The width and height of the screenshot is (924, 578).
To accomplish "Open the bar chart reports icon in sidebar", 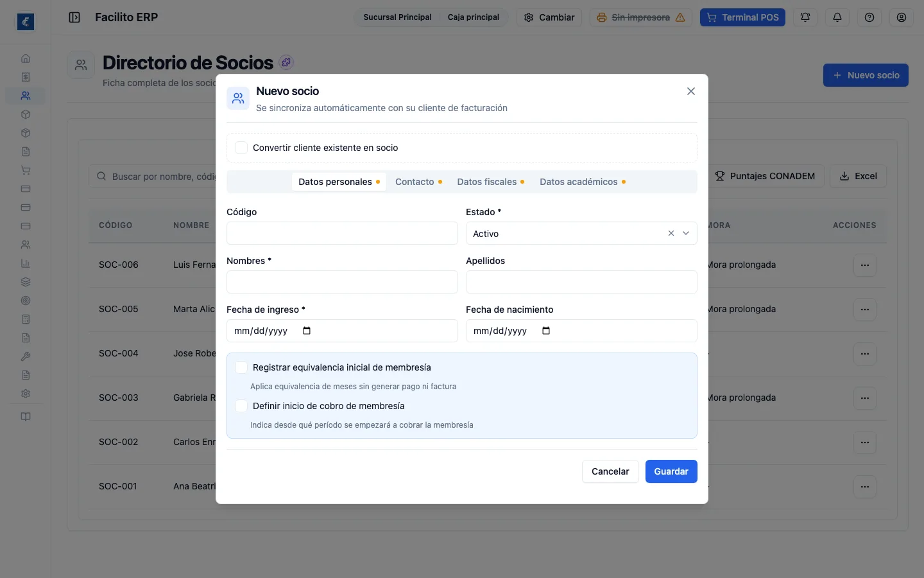I will (x=26, y=263).
